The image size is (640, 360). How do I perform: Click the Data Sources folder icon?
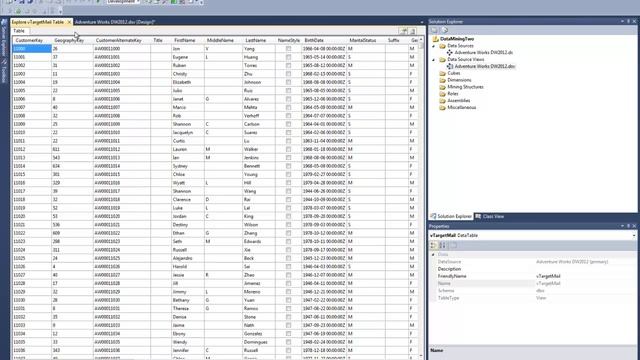[442, 46]
